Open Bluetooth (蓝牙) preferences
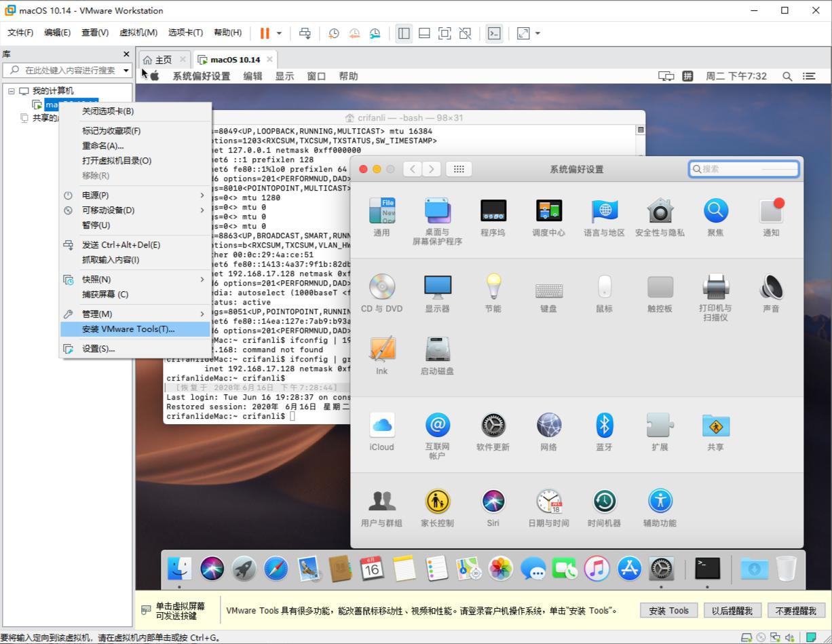Screen dimensions: 832x644 tap(604, 425)
